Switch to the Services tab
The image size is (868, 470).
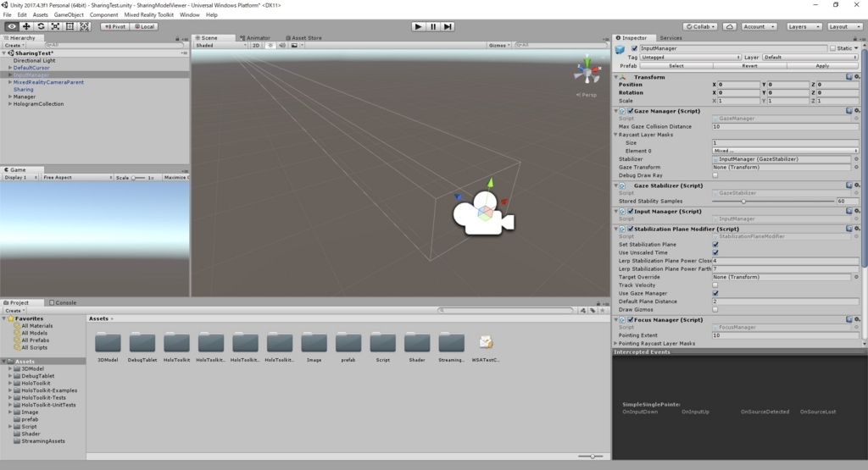click(670, 38)
